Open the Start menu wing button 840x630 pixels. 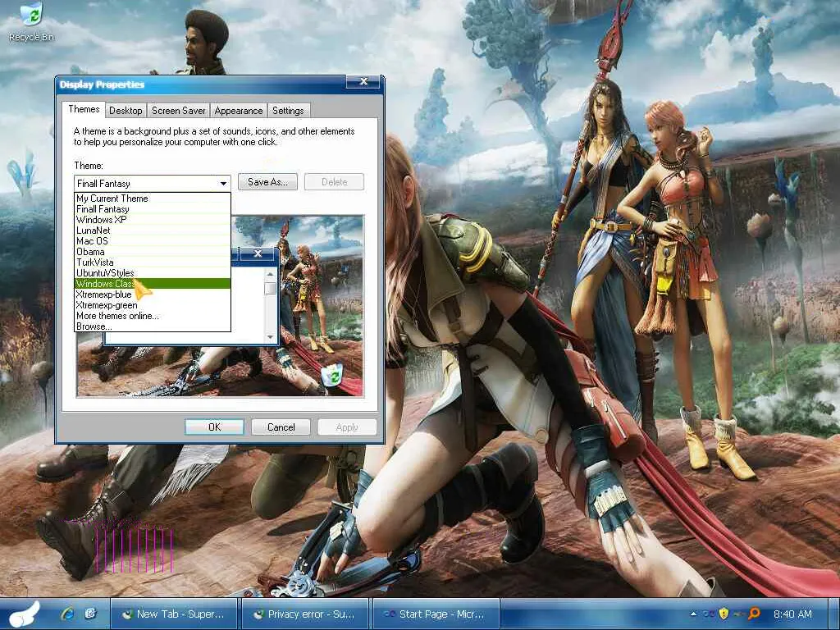tap(24, 614)
